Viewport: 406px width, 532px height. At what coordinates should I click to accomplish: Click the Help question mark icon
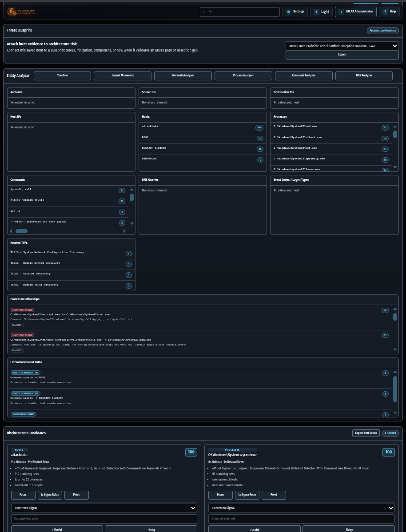pos(385,12)
